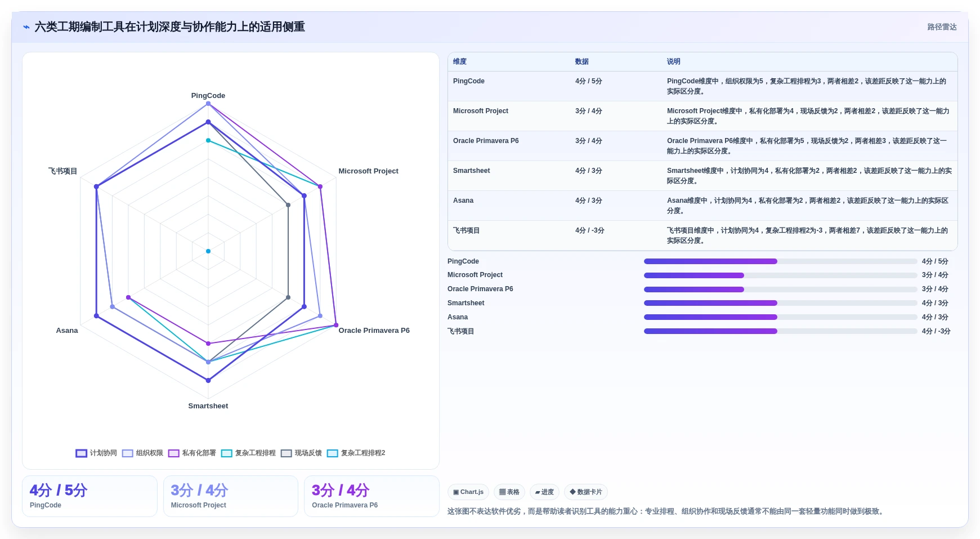
Task: Click the 飞书项目 radar axis label
Action: pyautogui.click(x=63, y=171)
